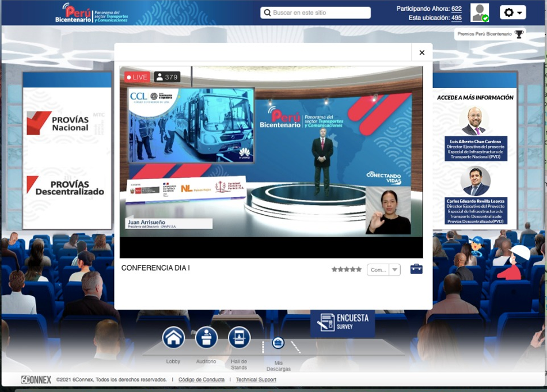Click the Esta ubicación count 495
547x392 pixels.
click(x=456, y=18)
